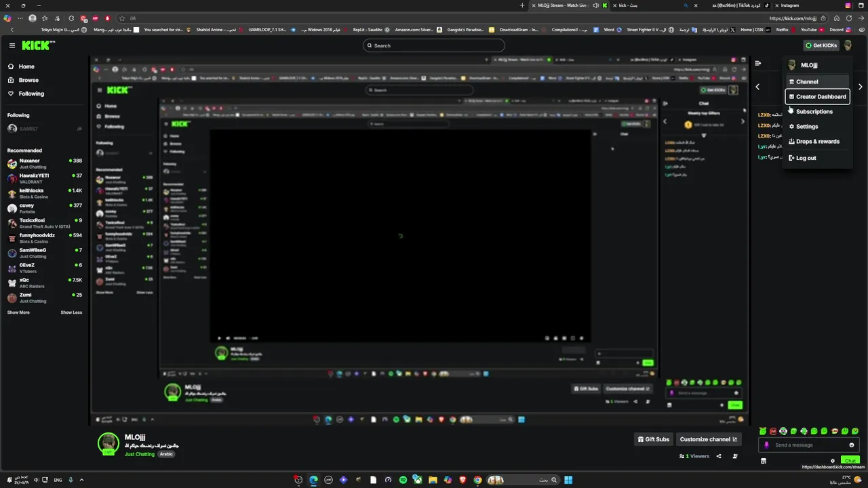Viewport: 868px width, 488px height.
Task: Select Channel in the profile menu
Action: tap(818, 81)
